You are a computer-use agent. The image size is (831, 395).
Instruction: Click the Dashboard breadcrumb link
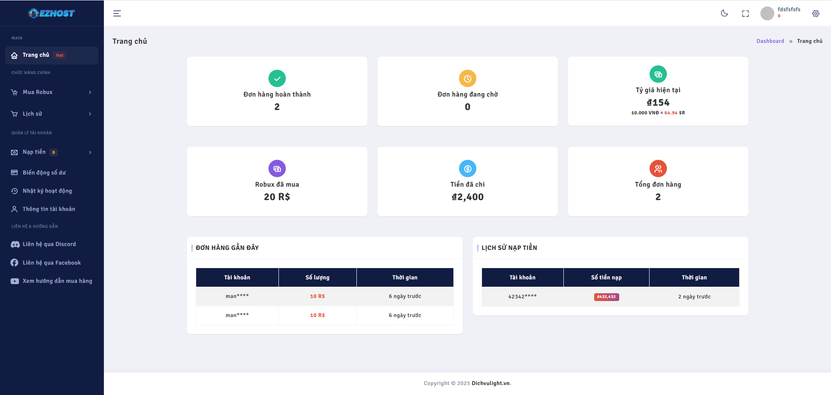click(770, 41)
